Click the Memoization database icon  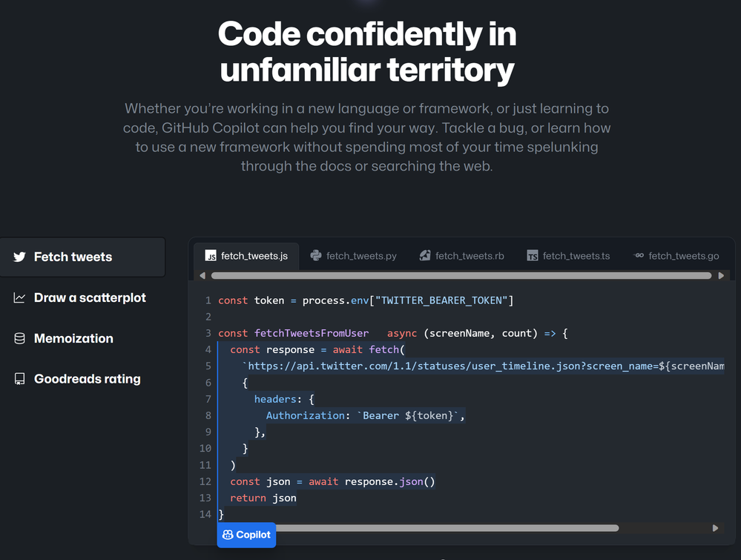click(x=19, y=338)
